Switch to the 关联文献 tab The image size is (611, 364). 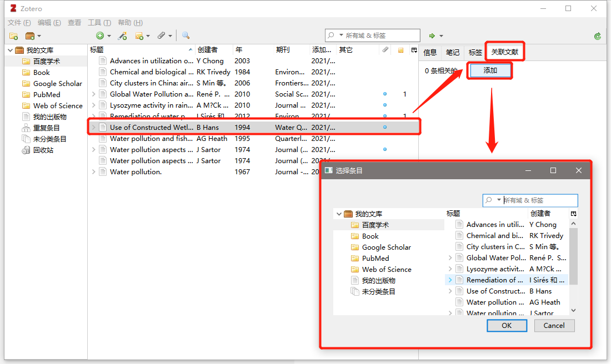pos(504,52)
